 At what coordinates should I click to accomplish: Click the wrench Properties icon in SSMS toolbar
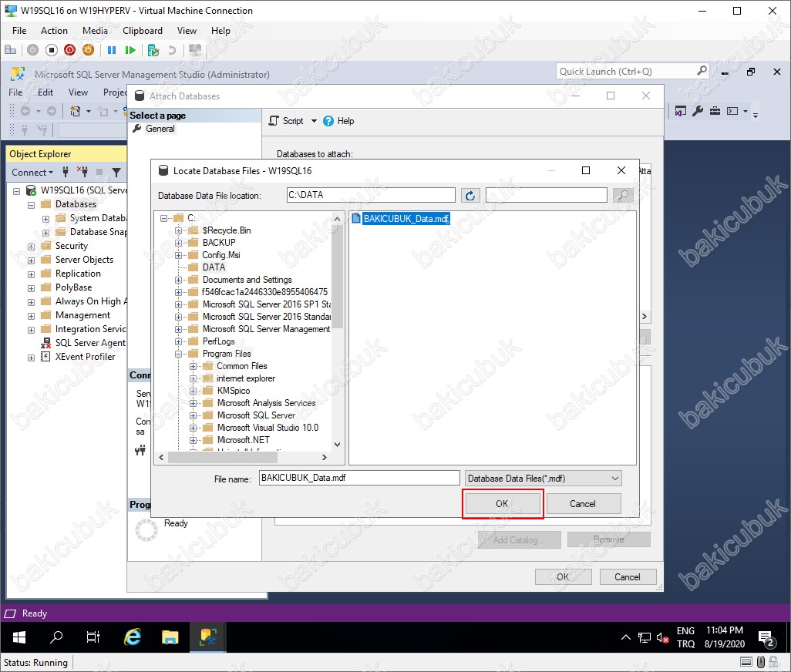(x=698, y=111)
